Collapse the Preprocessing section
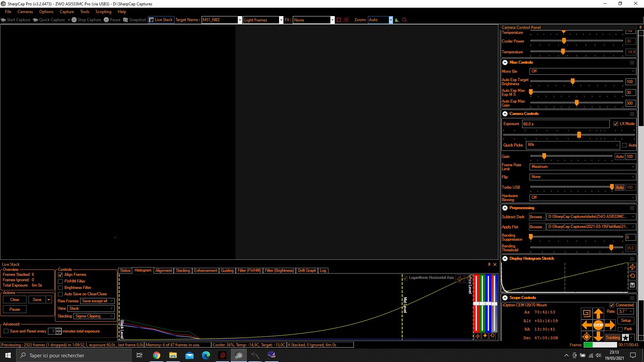644x362 pixels. 505,208
